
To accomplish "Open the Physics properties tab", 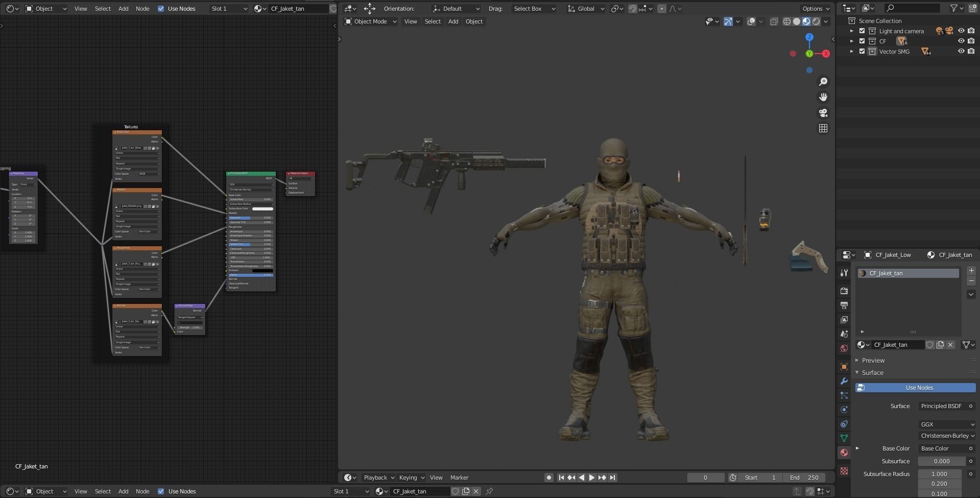I will [x=844, y=410].
